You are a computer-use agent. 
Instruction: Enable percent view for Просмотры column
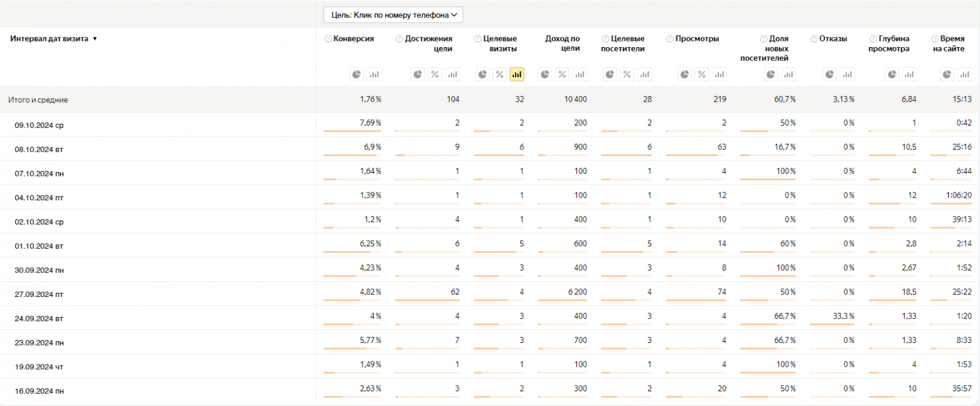pyautogui.click(x=702, y=74)
